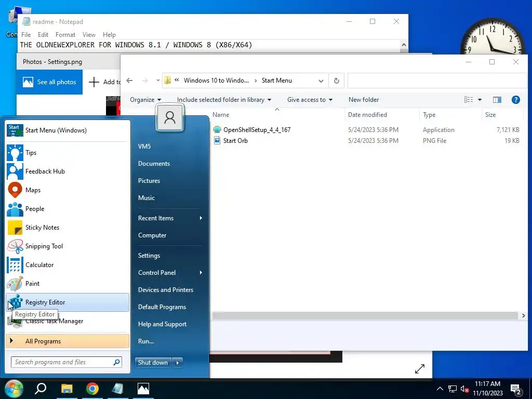
Task: Open the action center notifications
Action: [x=516, y=389]
